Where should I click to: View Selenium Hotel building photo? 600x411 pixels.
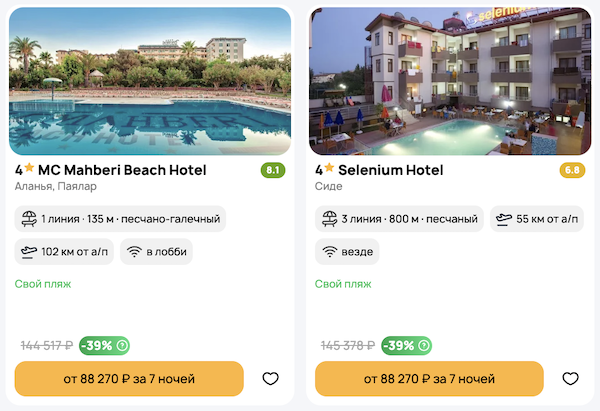point(450,82)
